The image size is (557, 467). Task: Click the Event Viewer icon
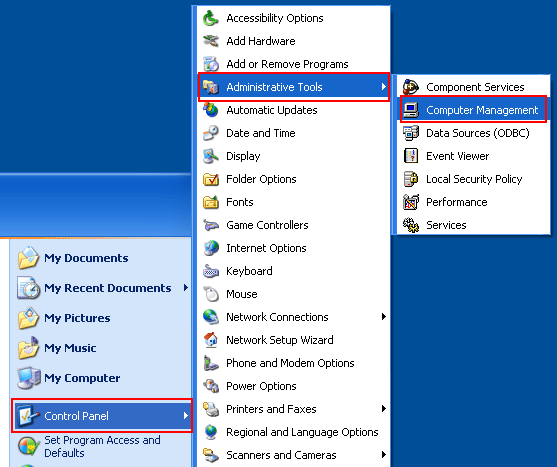pyautogui.click(x=411, y=156)
